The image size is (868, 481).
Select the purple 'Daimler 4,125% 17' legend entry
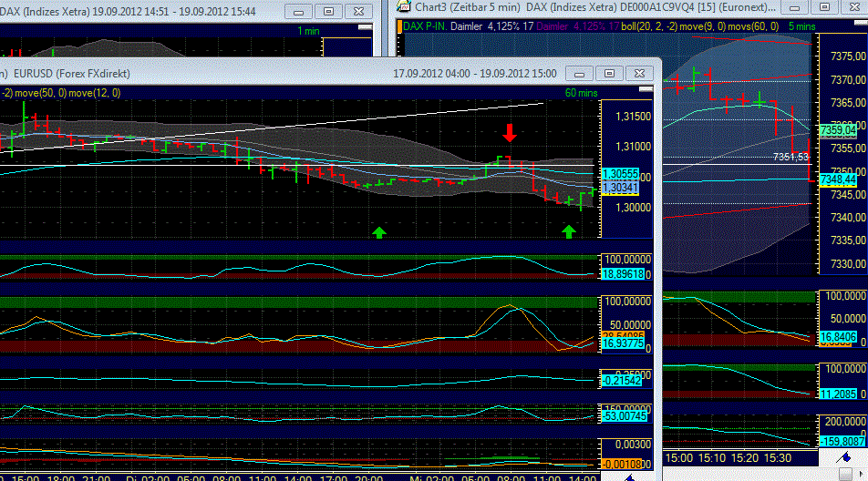(578, 26)
